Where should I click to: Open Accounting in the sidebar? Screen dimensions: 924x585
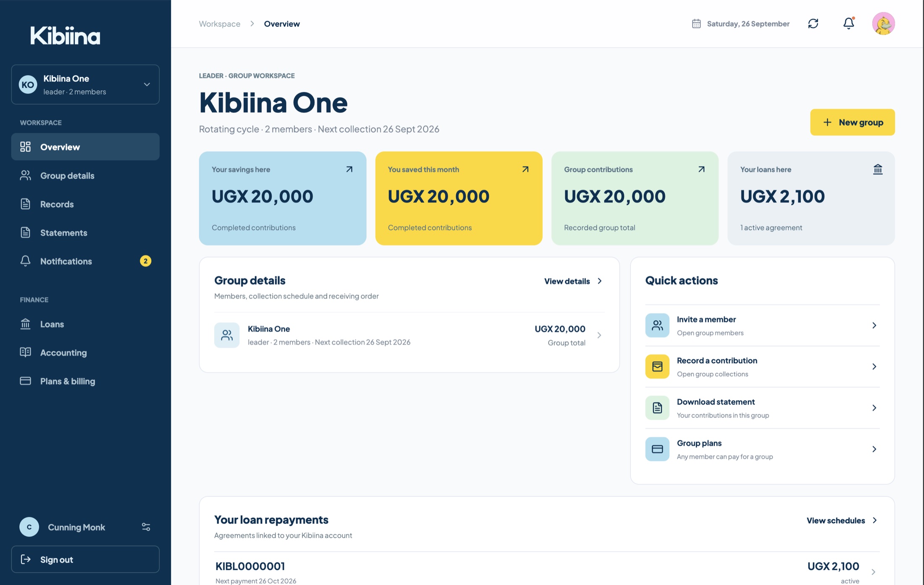[x=85, y=353]
